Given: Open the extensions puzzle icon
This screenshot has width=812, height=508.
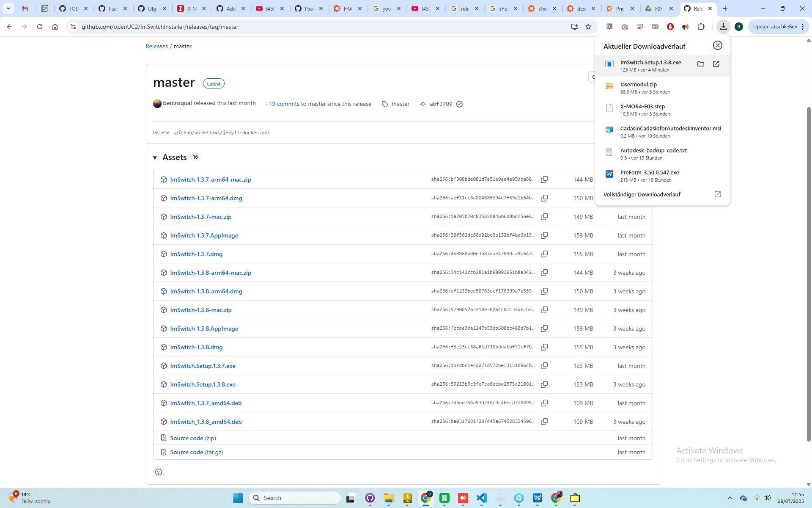Looking at the screenshot, I should pos(701,27).
